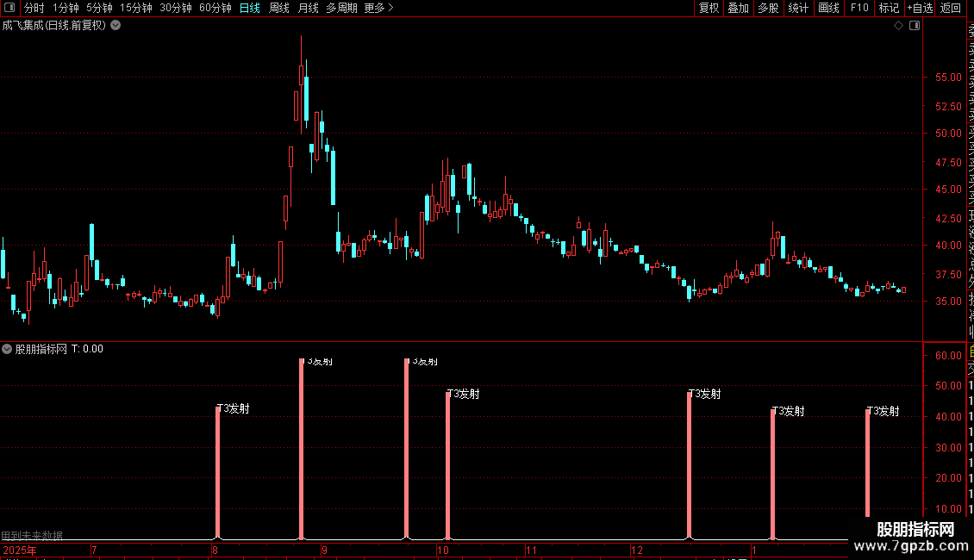Image resolution: width=974 pixels, height=560 pixels.
Task: Add stock via +自选 button
Action: click(920, 8)
